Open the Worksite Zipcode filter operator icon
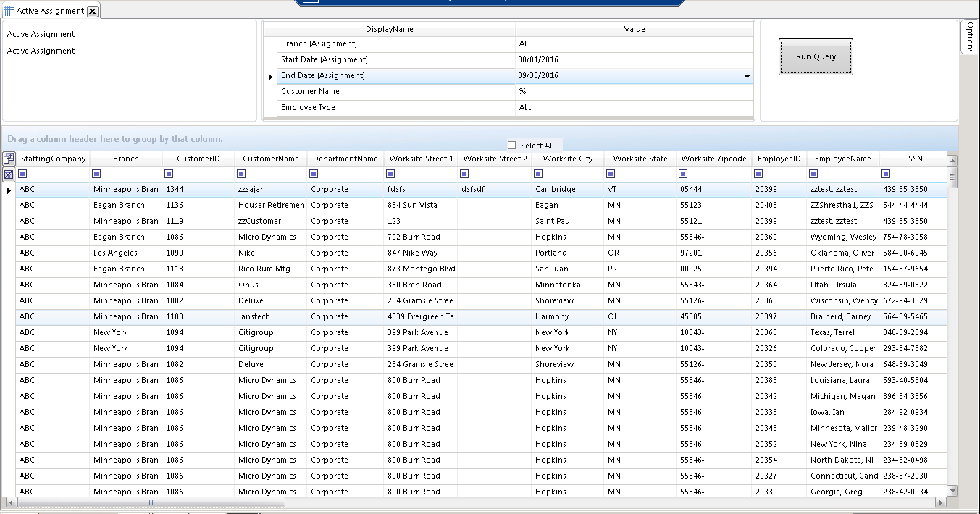Viewport: 980px width, 514px height. coord(684,174)
